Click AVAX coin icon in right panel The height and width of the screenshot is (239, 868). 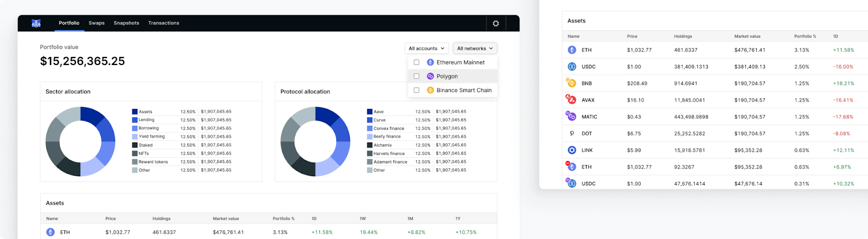[571, 100]
